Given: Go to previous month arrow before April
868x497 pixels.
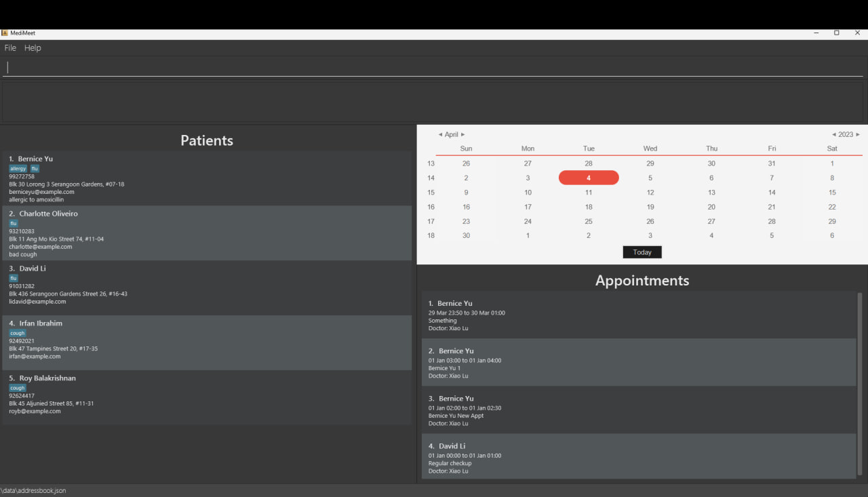Looking at the screenshot, I should pyautogui.click(x=440, y=134).
